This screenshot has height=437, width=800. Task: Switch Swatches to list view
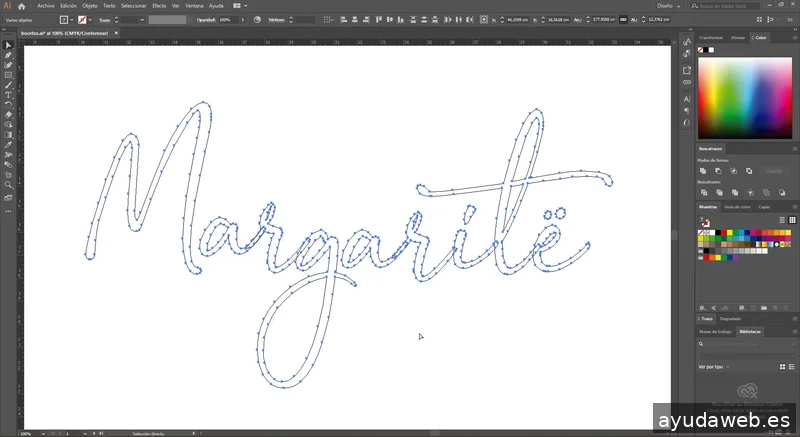point(782,220)
